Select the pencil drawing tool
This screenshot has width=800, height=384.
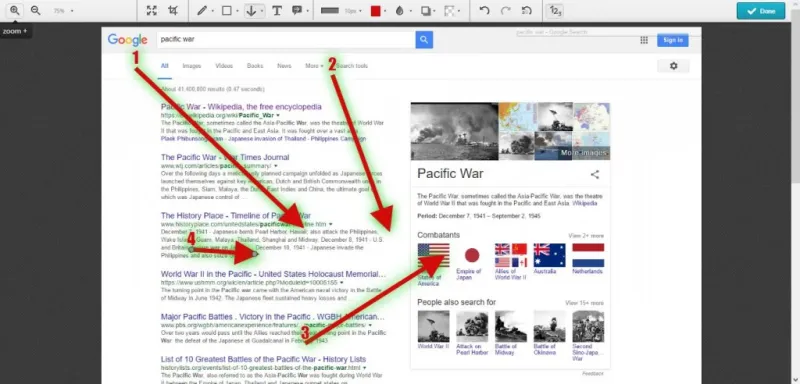202,11
